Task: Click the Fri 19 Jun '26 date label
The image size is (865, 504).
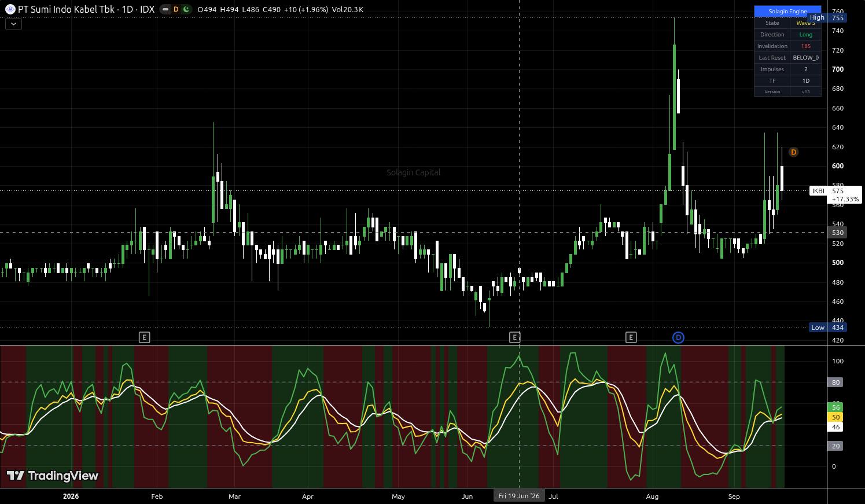Action: pyautogui.click(x=519, y=496)
